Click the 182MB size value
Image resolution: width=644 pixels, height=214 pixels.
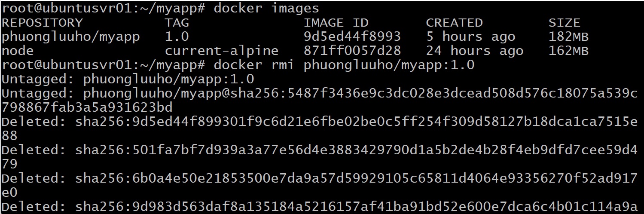tap(568, 37)
